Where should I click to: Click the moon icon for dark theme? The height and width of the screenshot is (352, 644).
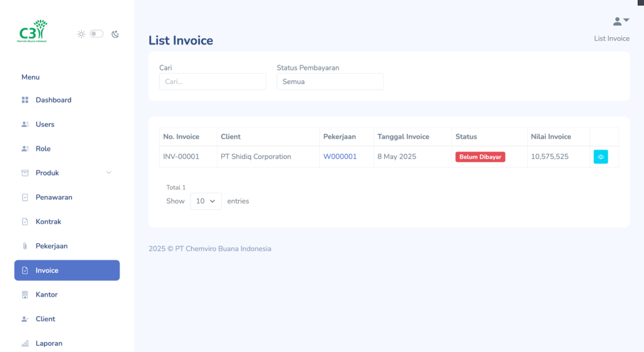tap(115, 34)
